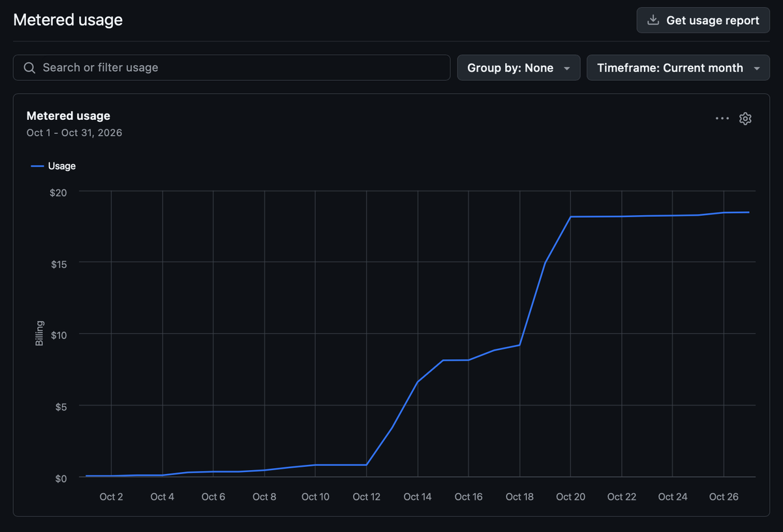Click the $10 y-axis label
This screenshot has height=532, width=783.
[x=59, y=334]
